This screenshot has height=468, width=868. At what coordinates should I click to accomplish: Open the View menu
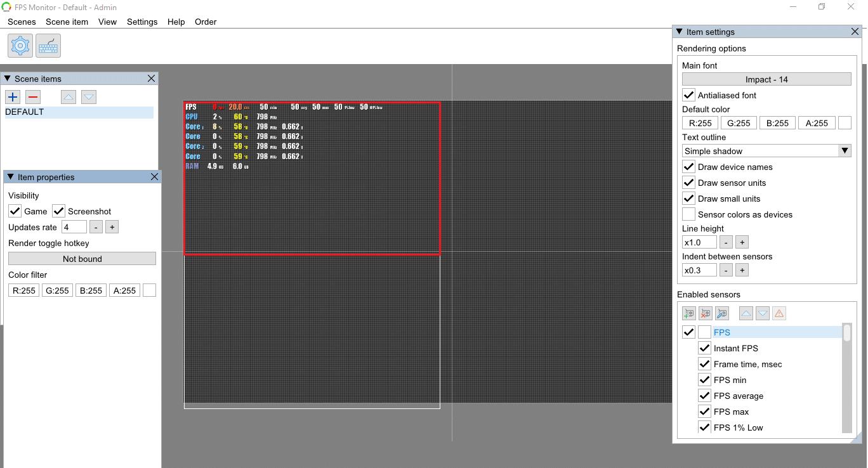click(107, 22)
